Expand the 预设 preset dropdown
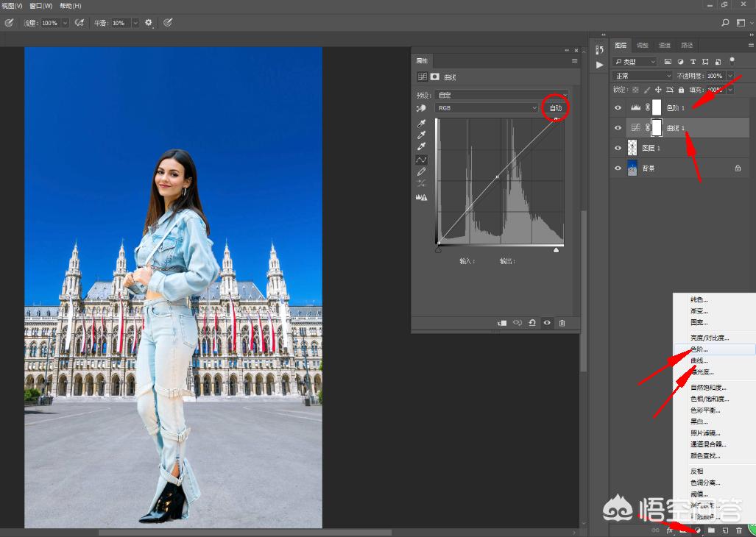This screenshot has height=537, width=756. tap(502, 95)
